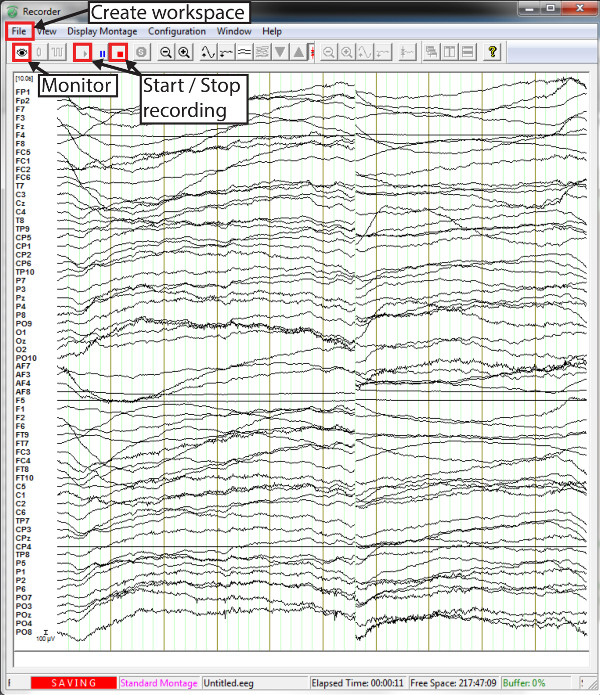Maximize the Recorder window
The image size is (600, 695).
(x=551, y=8)
